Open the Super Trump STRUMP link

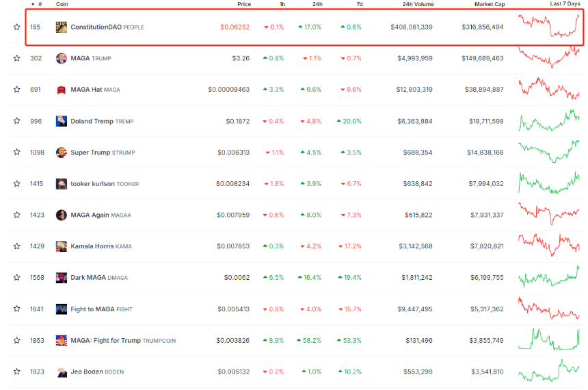click(103, 153)
